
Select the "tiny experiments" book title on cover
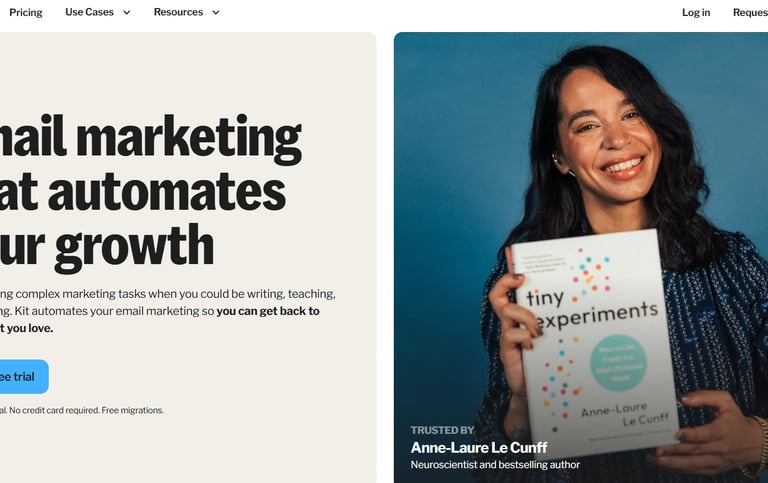tap(592, 307)
